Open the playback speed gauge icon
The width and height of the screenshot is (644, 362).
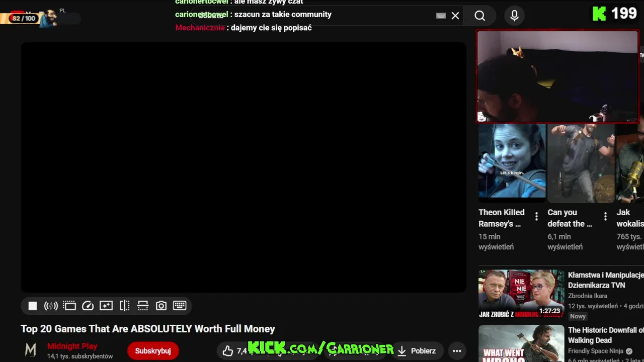88,306
